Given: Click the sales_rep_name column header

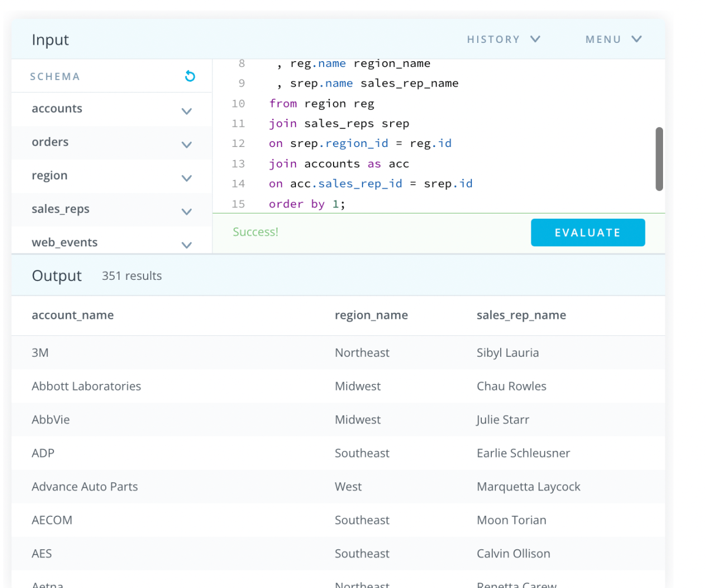Looking at the screenshot, I should 521,315.
